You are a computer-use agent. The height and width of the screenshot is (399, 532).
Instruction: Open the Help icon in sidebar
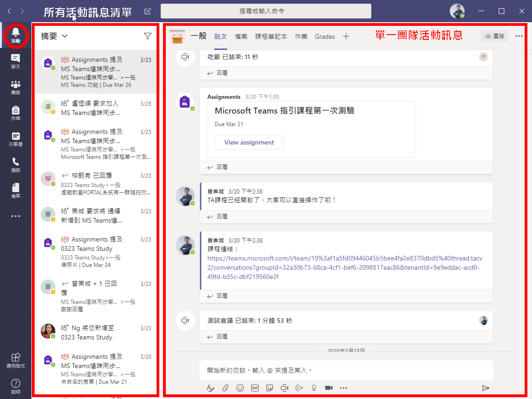point(16,387)
